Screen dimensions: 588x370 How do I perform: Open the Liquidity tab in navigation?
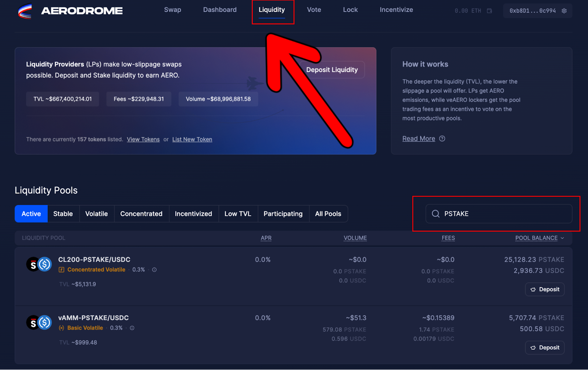click(x=272, y=10)
